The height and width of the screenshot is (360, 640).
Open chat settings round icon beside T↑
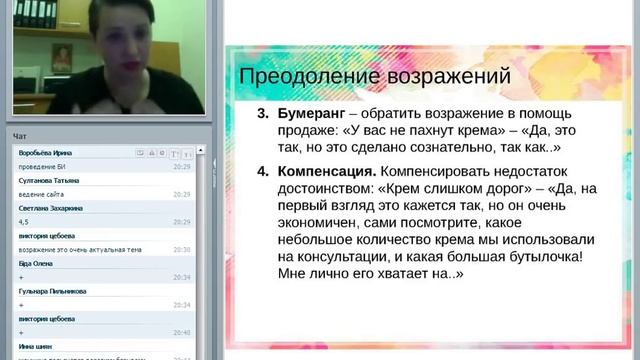click(x=162, y=153)
